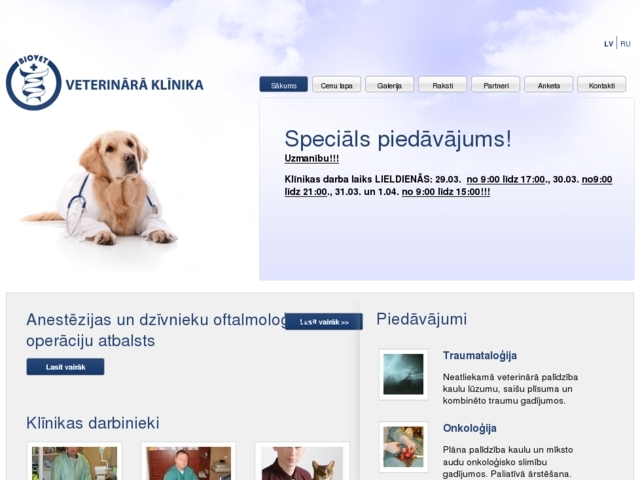Switch language to RU

pos(625,44)
